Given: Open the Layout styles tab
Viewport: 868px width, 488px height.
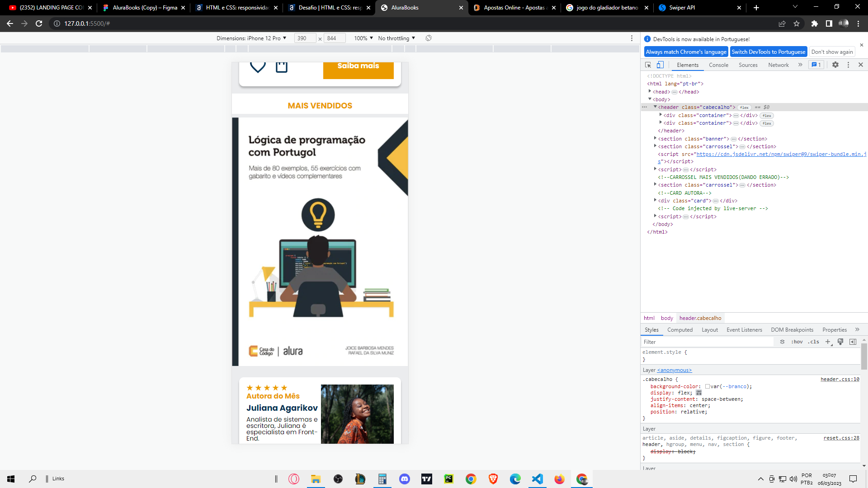Looking at the screenshot, I should click(709, 330).
